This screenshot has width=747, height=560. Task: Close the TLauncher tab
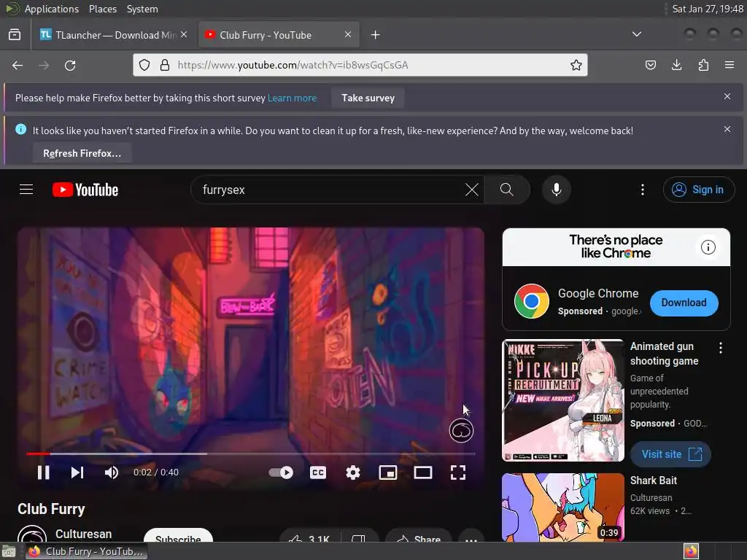coord(184,34)
